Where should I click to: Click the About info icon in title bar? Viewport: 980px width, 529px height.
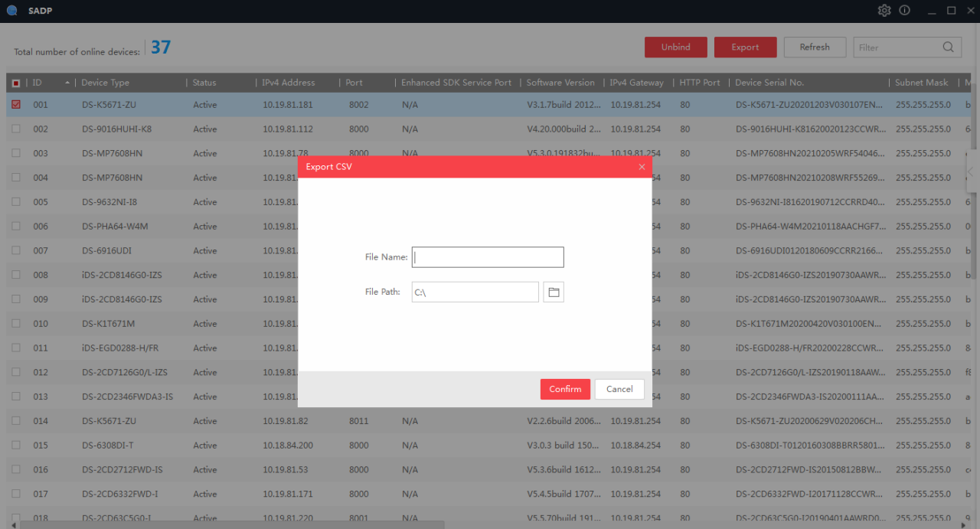(904, 10)
